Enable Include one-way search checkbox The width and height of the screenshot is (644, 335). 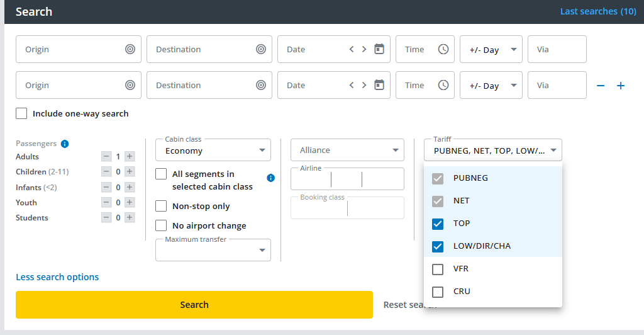click(22, 113)
